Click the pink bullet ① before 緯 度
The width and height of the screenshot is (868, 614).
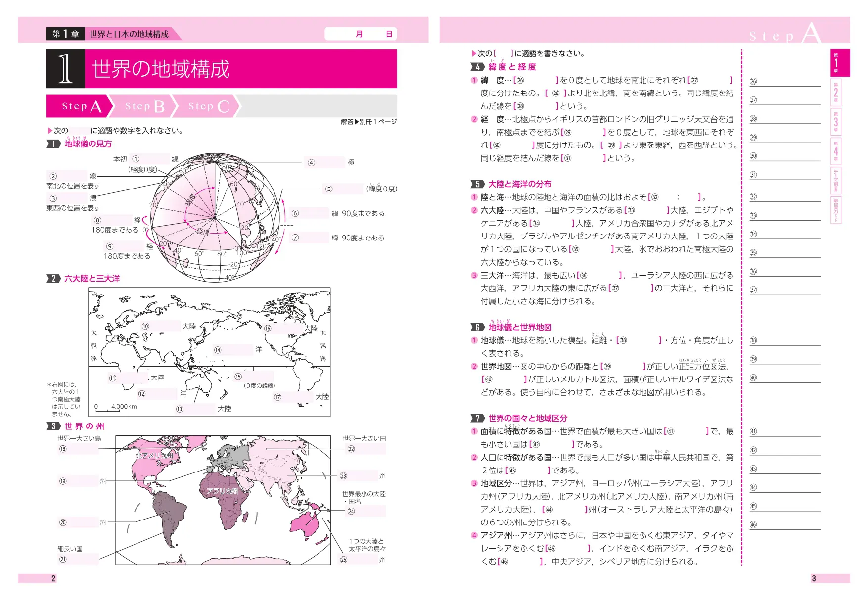pos(474,80)
